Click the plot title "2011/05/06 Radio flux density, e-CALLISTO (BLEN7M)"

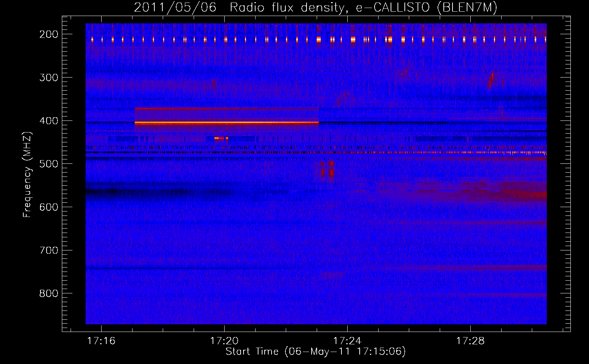315,7
